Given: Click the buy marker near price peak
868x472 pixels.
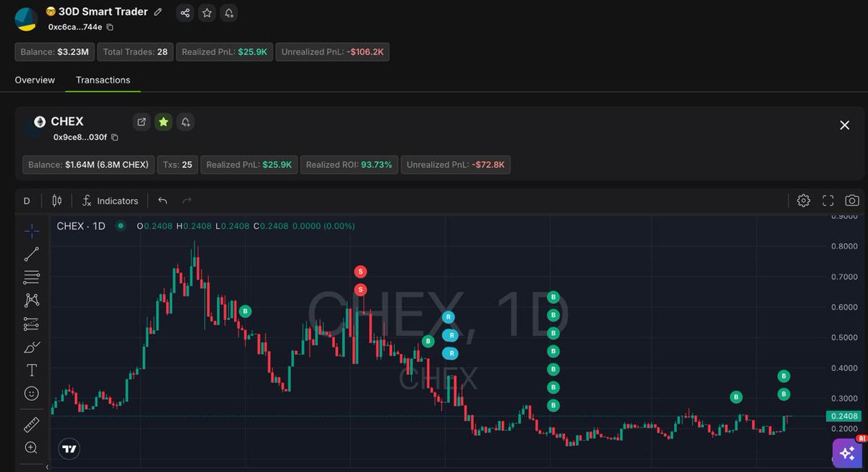Looking at the screenshot, I should click(245, 311).
